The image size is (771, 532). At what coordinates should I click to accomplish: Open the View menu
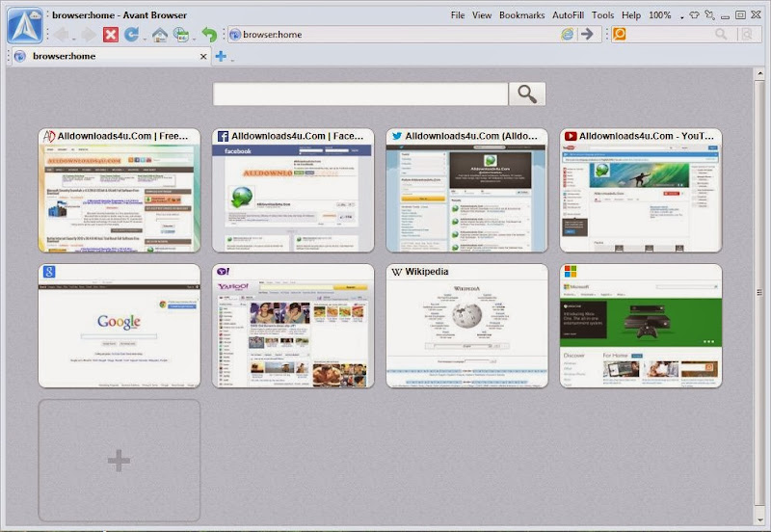click(482, 15)
